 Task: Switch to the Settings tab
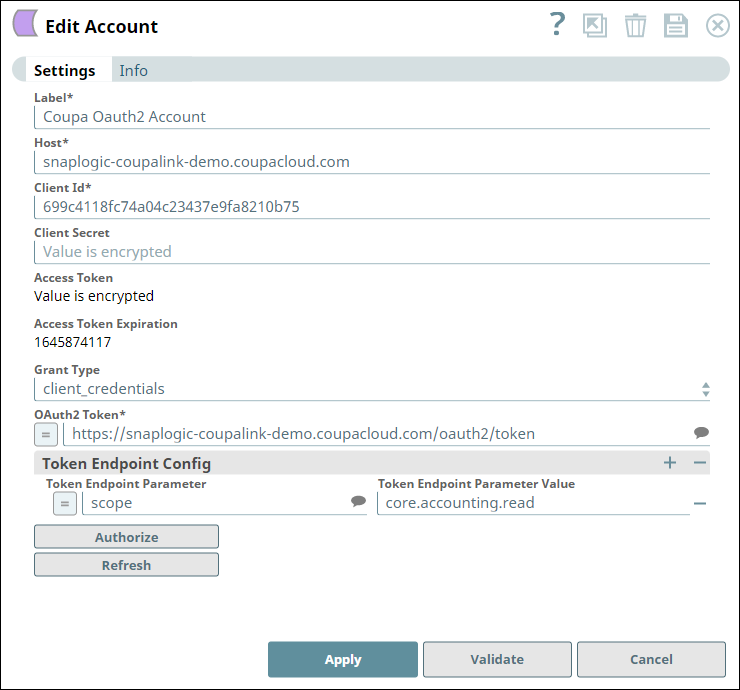pyautogui.click(x=65, y=70)
